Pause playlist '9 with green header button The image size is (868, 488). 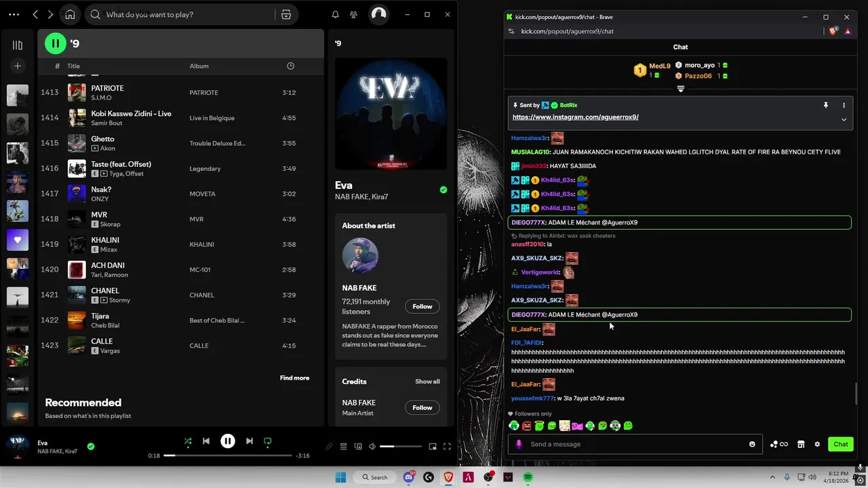[x=56, y=43]
